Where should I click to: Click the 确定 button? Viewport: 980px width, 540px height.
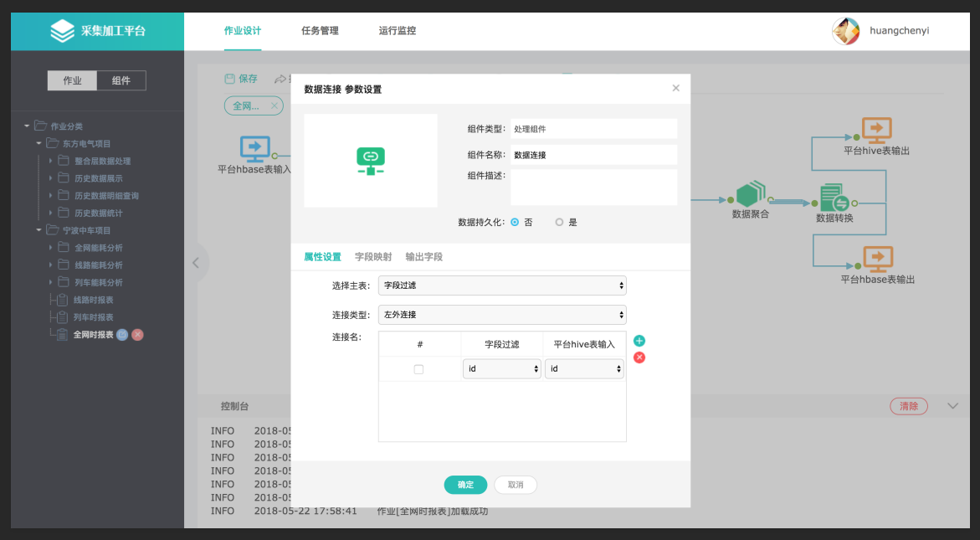click(465, 485)
